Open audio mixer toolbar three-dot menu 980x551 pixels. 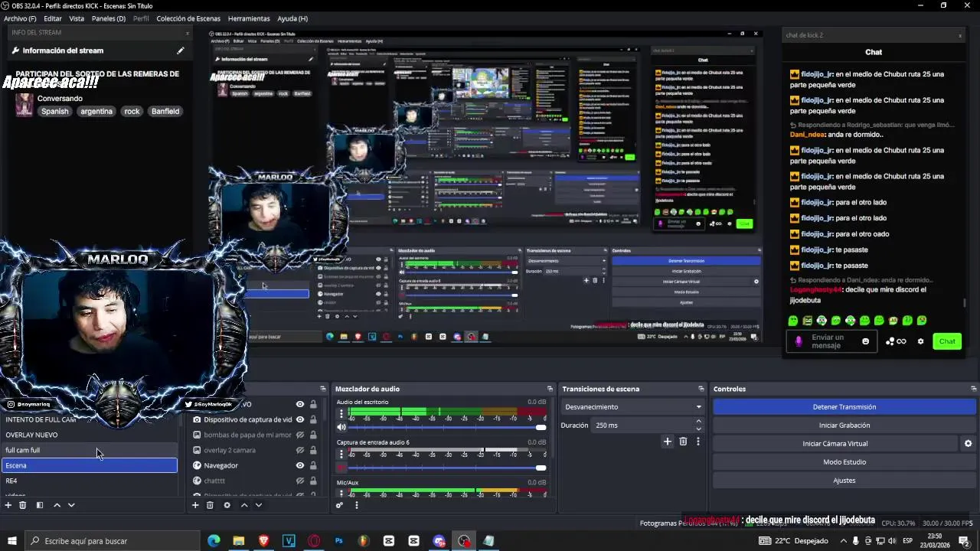(x=356, y=505)
